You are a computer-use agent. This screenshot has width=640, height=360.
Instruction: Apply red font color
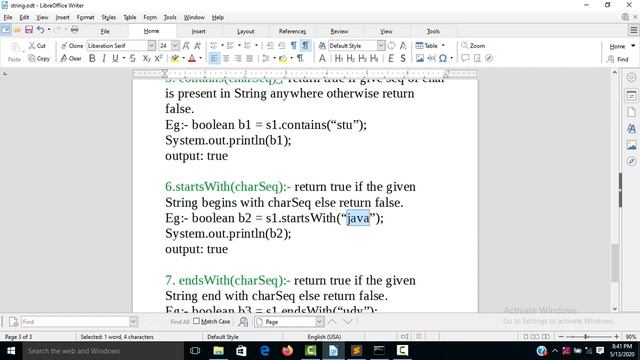click(191, 58)
